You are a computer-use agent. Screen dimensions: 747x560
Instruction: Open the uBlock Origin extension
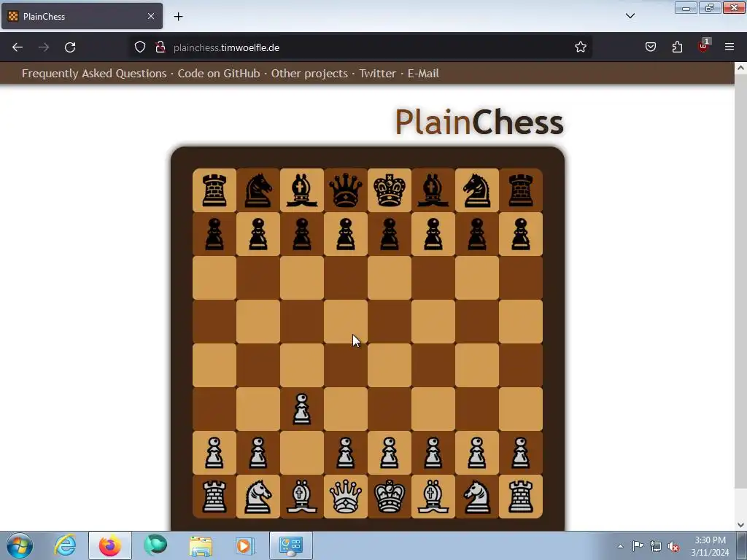(704, 46)
